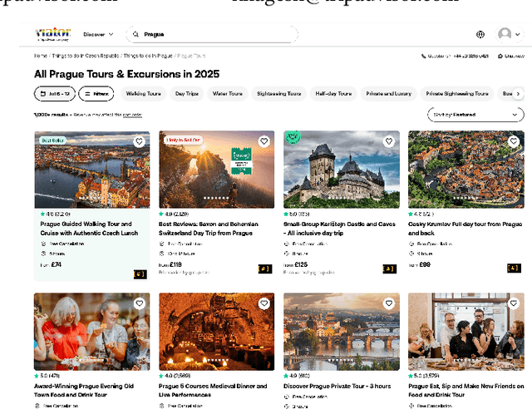The height and width of the screenshot is (409, 532).
Task: Go to Things to do in Czech Republic breadcrumb
Action: (x=85, y=56)
